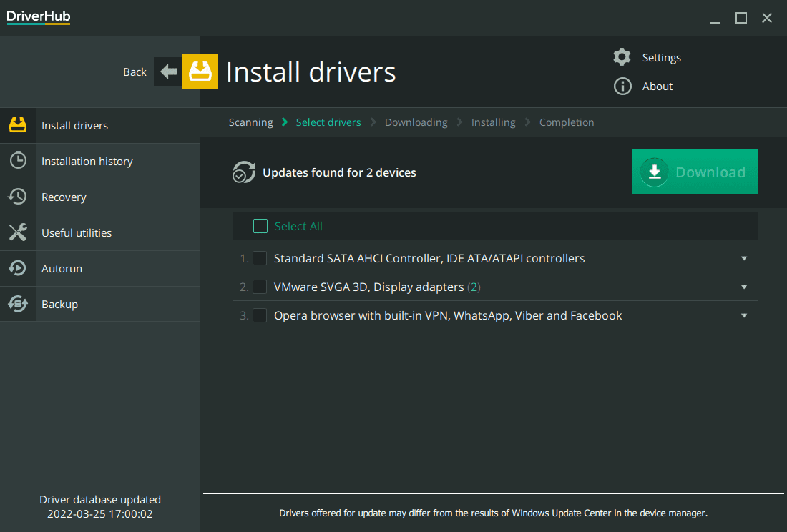
Task: Click the DriverHub logo in the title bar
Action: 38,17
